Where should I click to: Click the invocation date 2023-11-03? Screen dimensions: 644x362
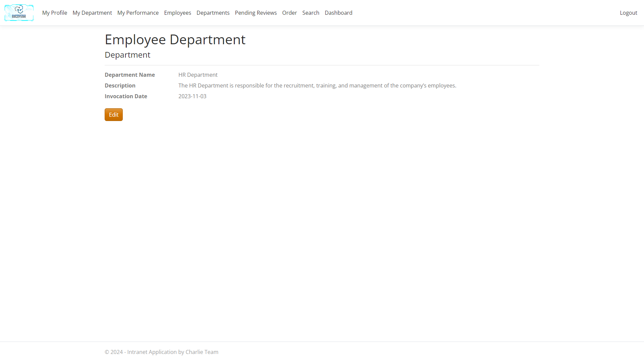192,96
